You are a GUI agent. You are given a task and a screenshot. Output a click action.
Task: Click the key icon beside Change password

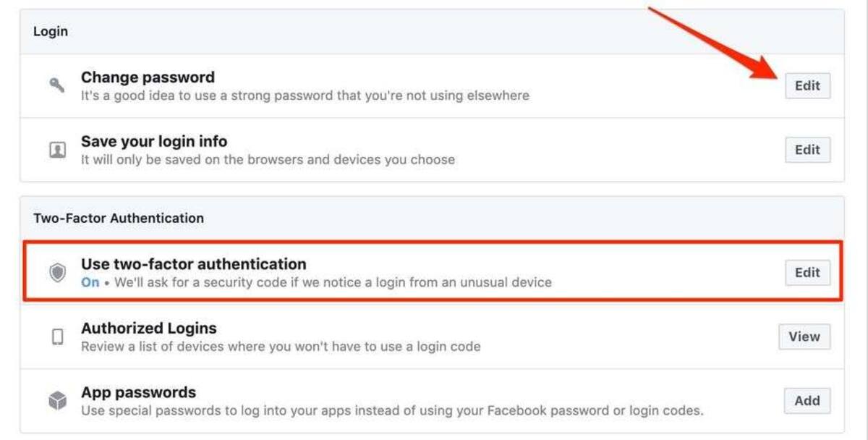pyautogui.click(x=57, y=85)
